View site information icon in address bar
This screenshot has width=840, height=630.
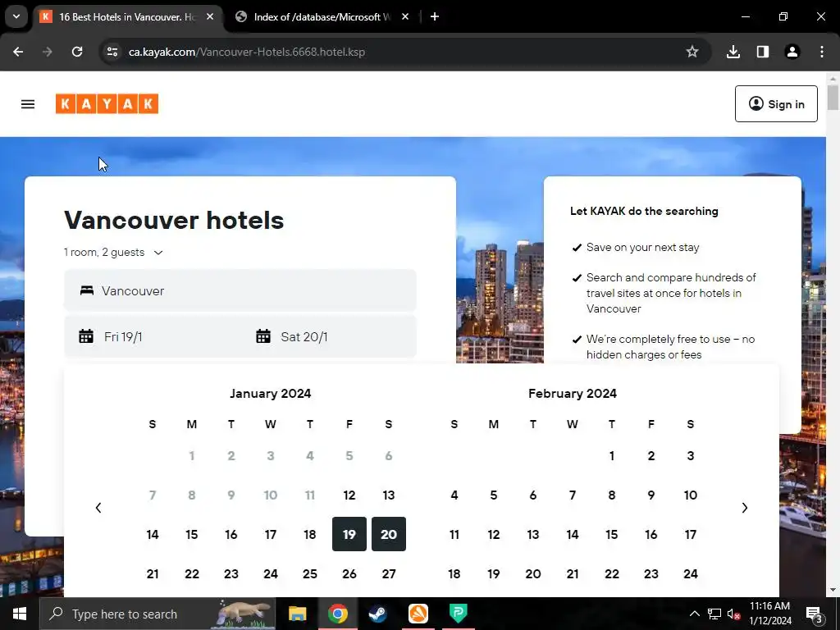point(112,52)
